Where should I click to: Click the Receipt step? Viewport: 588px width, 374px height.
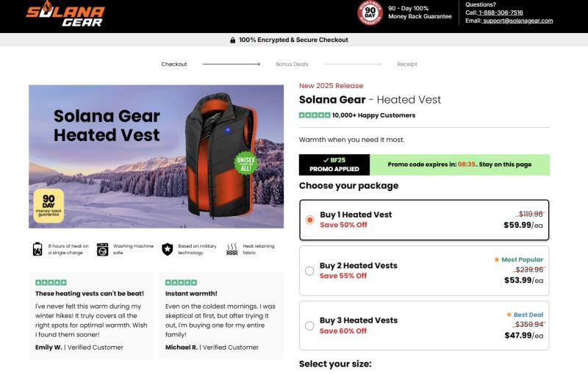point(407,64)
